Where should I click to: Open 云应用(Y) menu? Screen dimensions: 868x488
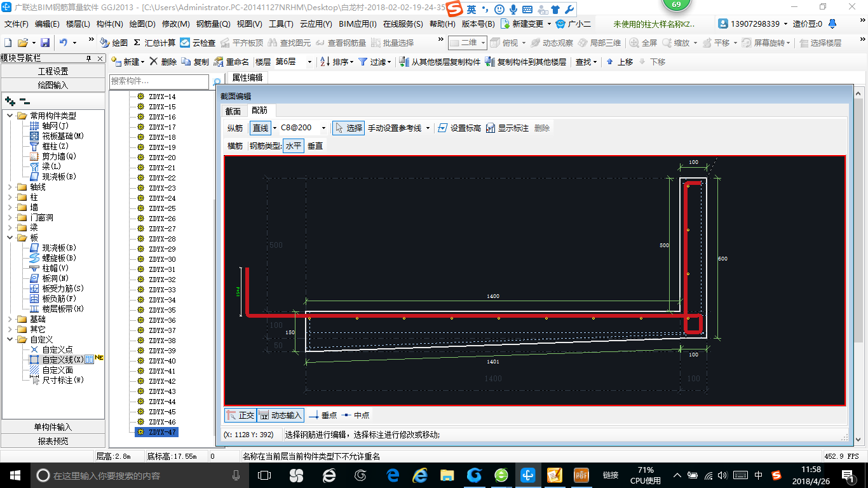(x=316, y=24)
